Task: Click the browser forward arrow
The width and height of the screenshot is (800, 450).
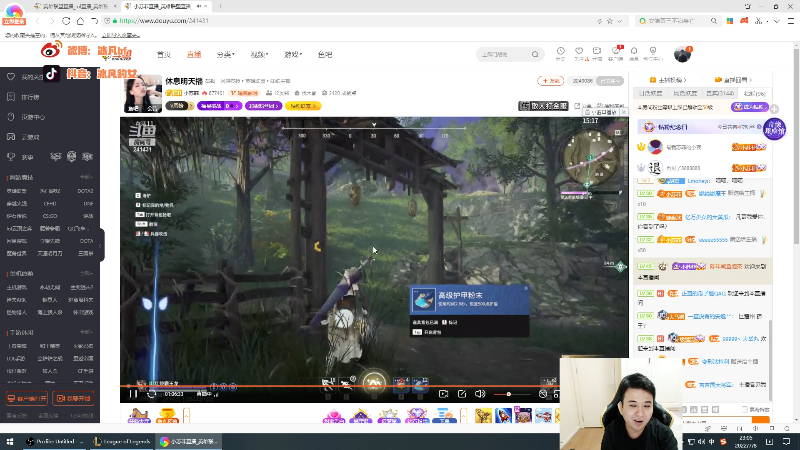Action: [52, 21]
